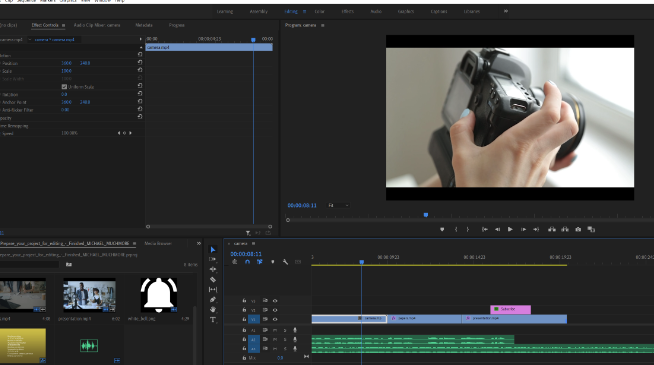Expand hidden Project panel tabs chevron
The image size is (654, 365).
pos(199,243)
